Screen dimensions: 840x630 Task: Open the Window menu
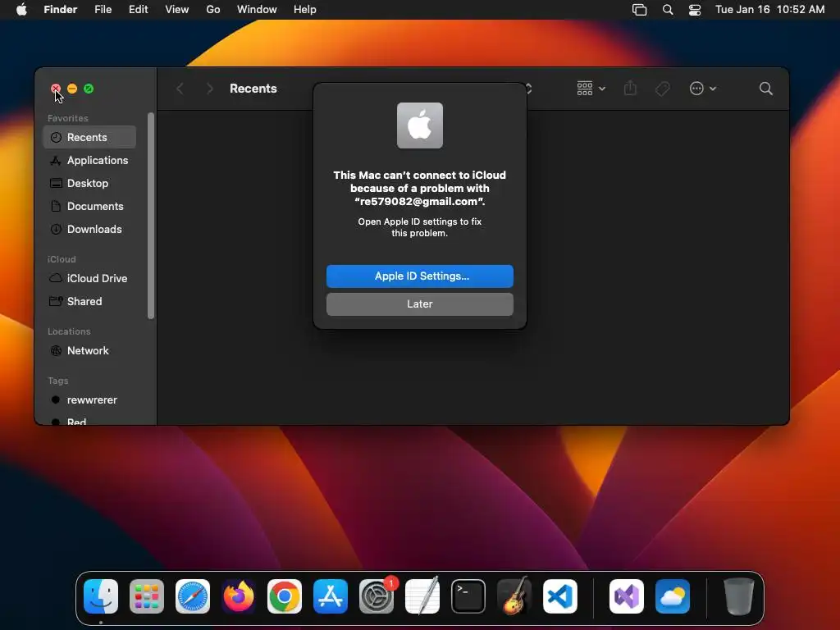(x=257, y=10)
